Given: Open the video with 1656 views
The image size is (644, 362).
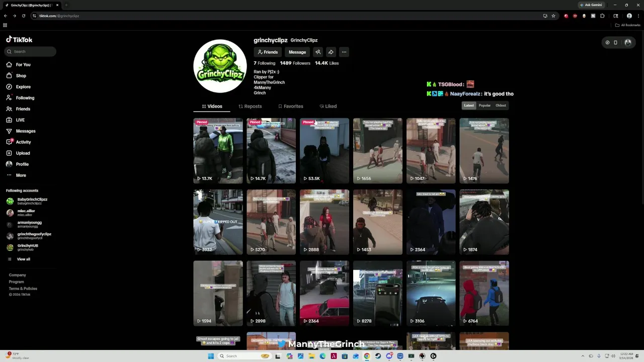Looking at the screenshot, I should [x=378, y=150].
